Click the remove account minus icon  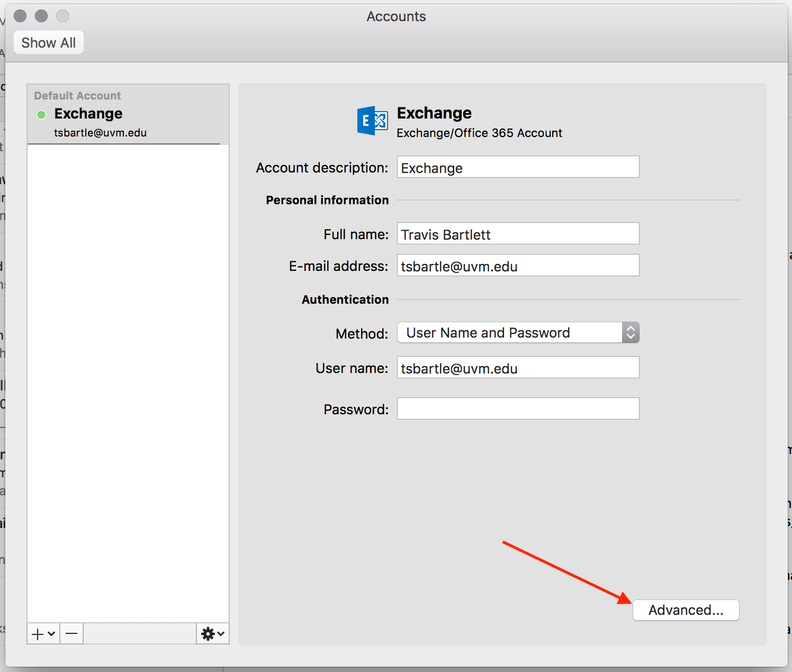click(x=71, y=633)
